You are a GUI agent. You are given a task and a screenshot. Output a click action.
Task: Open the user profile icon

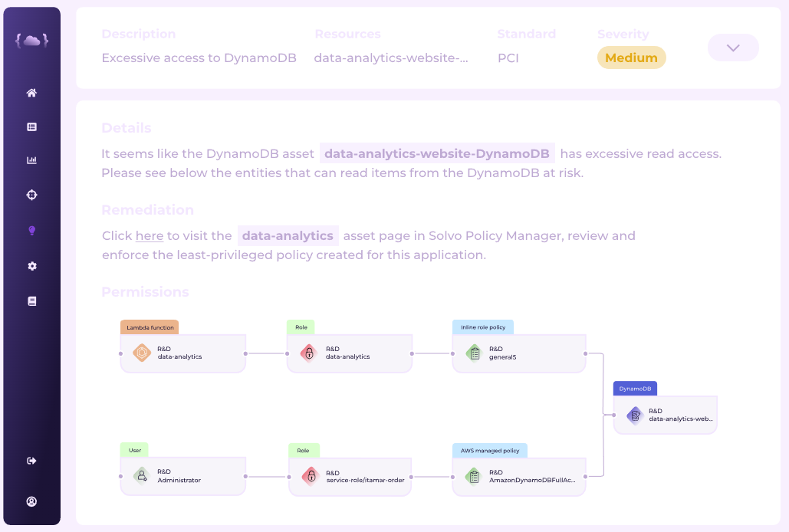click(x=31, y=501)
